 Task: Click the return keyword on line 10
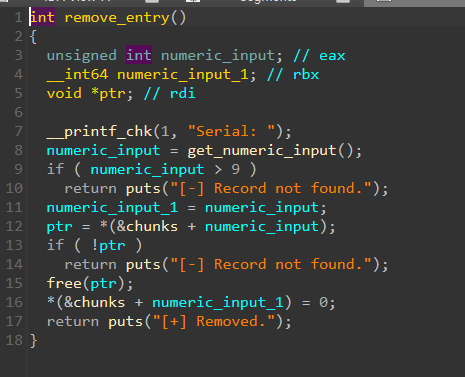point(90,188)
